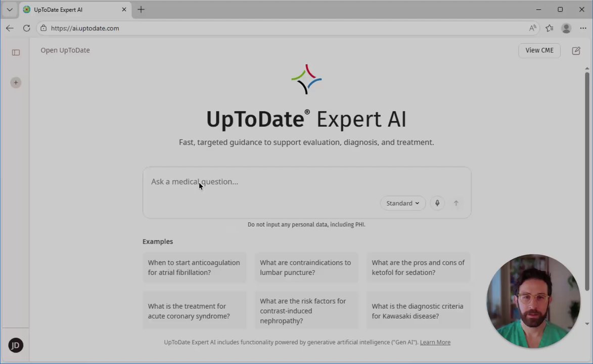Image resolution: width=593 pixels, height=364 pixels.
Task: Go back with browser back arrow
Action: click(10, 28)
